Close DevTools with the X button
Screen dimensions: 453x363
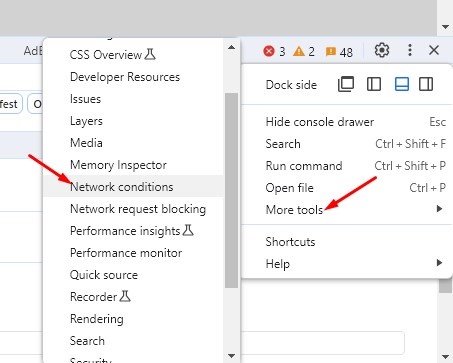(434, 51)
